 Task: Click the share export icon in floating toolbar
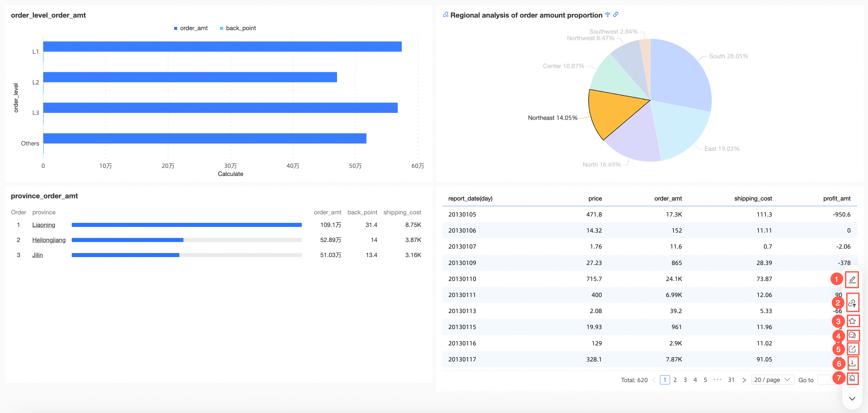852,349
